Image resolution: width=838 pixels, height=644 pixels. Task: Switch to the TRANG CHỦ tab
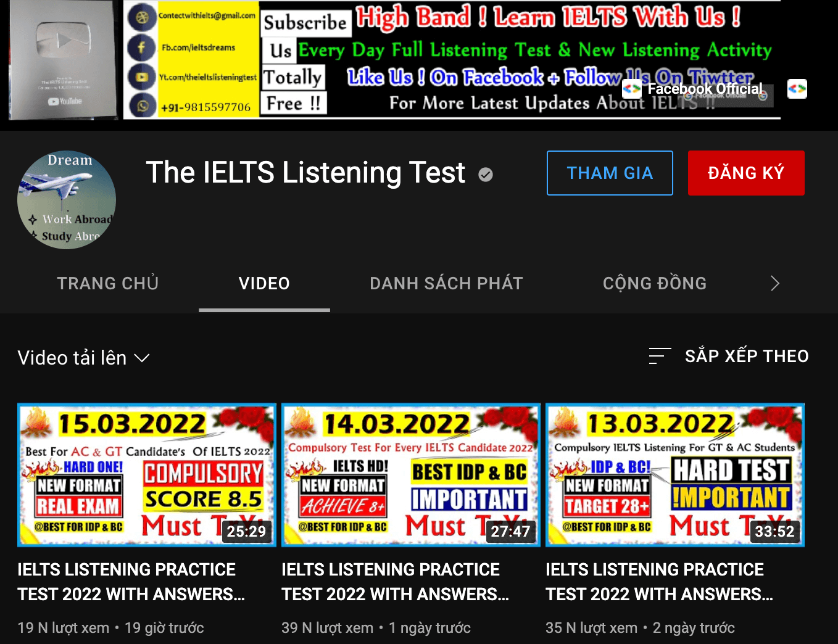108,283
